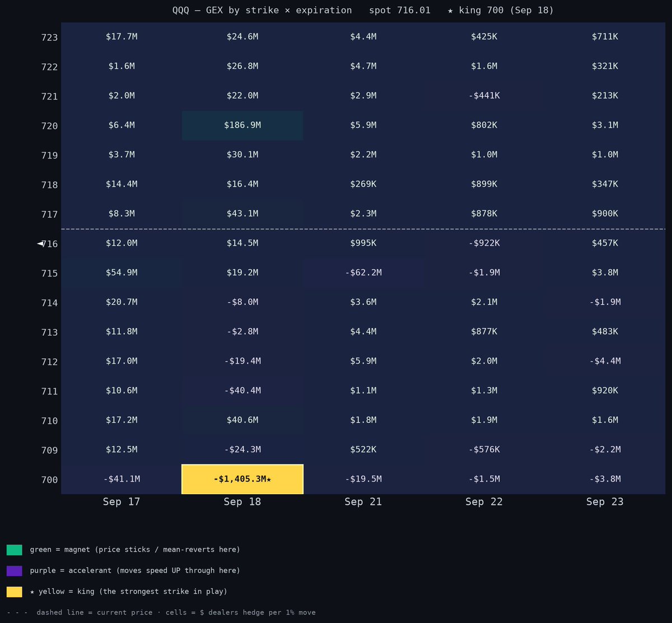Click the -$24.3M cell at strike 709

click(x=242, y=449)
